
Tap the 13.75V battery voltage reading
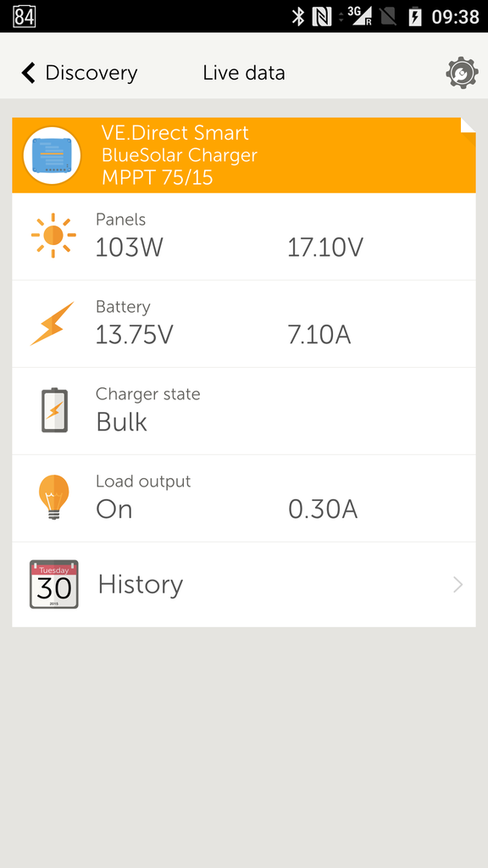pos(135,335)
